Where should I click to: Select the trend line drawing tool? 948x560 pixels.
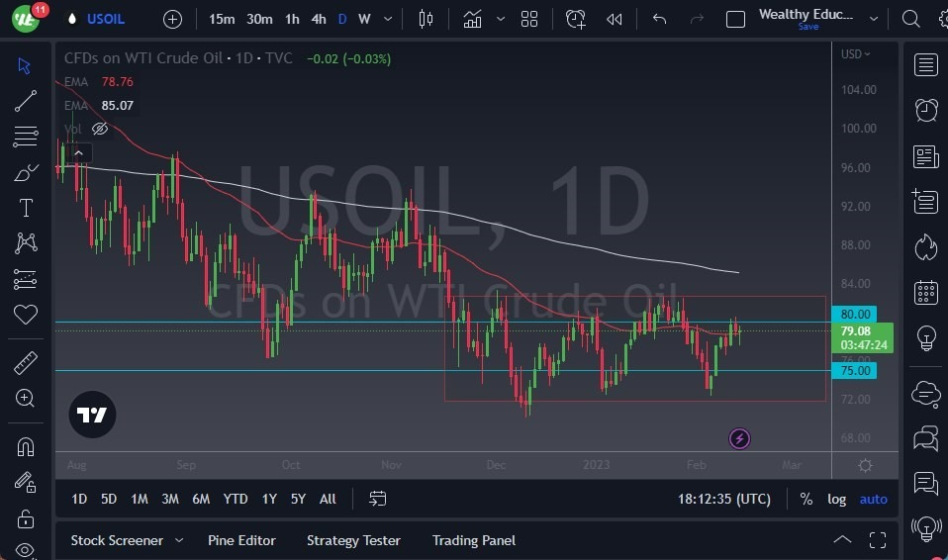point(25,101)
